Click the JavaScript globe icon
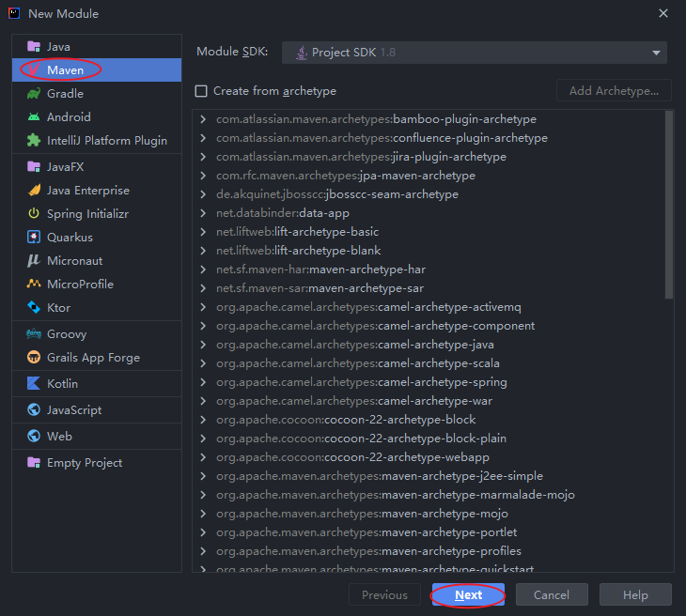Viewport: 686px width, 616px height. coord(34,409)
